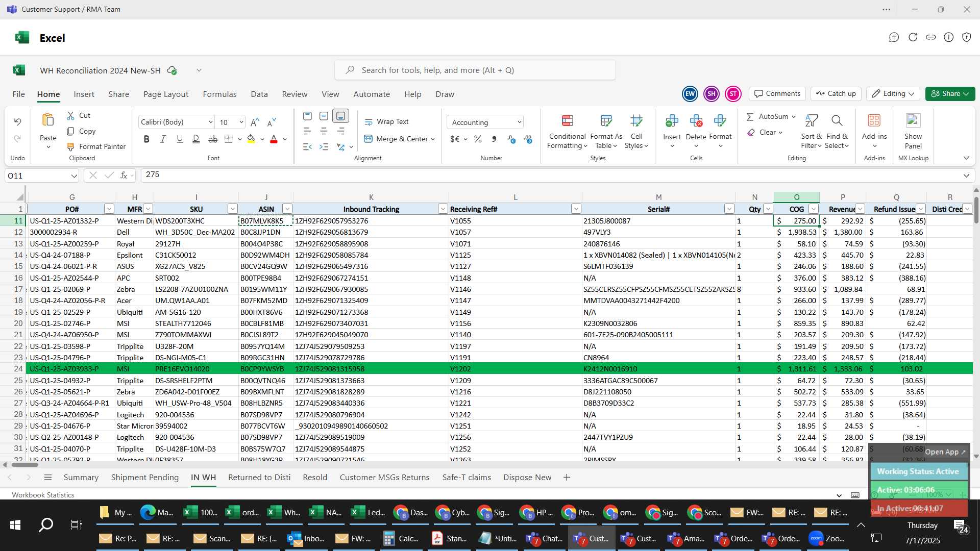Click Workbook Statistics in status bar

tap(43, 495)
